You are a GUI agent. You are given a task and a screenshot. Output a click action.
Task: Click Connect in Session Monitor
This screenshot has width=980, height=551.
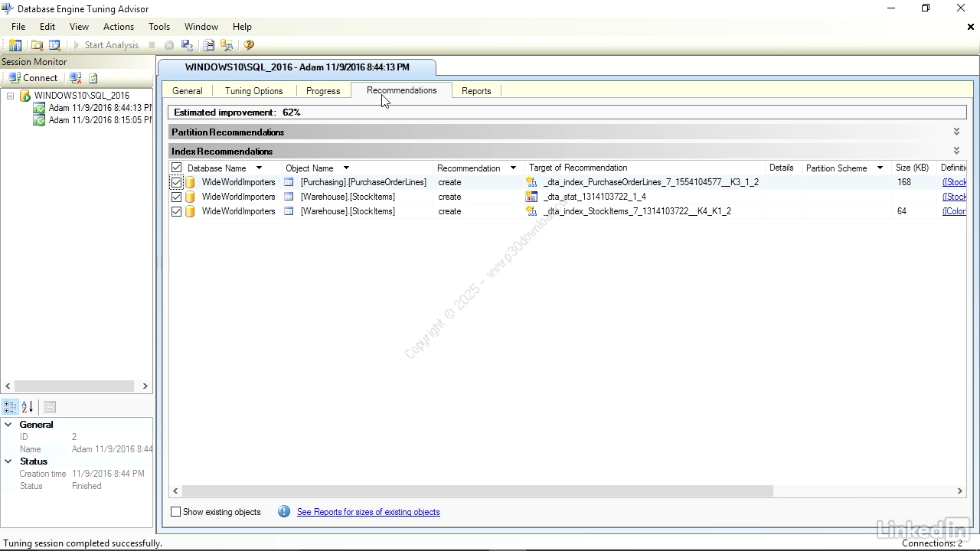click(34, 78)
